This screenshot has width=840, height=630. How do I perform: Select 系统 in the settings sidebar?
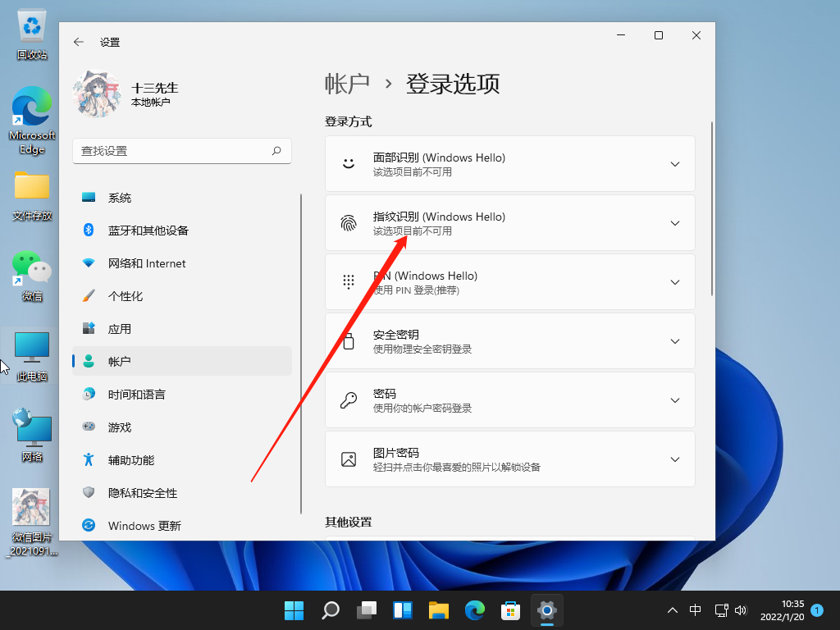click(120, 198)
